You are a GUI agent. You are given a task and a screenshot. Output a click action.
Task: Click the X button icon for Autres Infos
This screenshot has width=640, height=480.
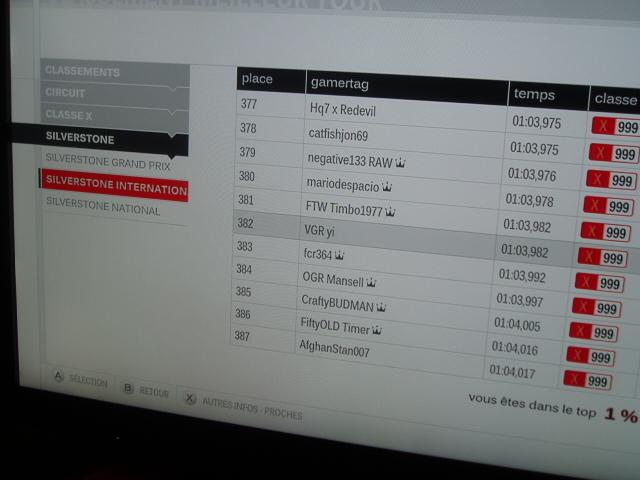pyautogui.click(x=190, y=398)
